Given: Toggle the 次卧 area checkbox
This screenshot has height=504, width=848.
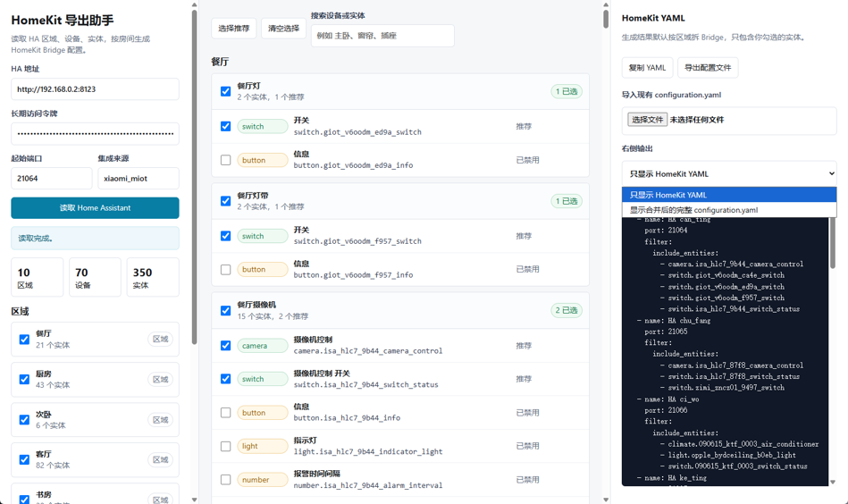Looking at the screenshot, I should point(24,420).
